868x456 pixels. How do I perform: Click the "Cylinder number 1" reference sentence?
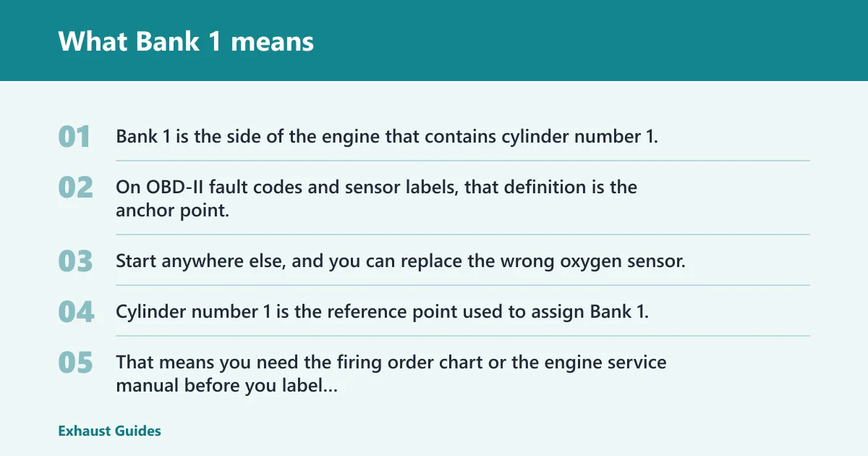382,312
